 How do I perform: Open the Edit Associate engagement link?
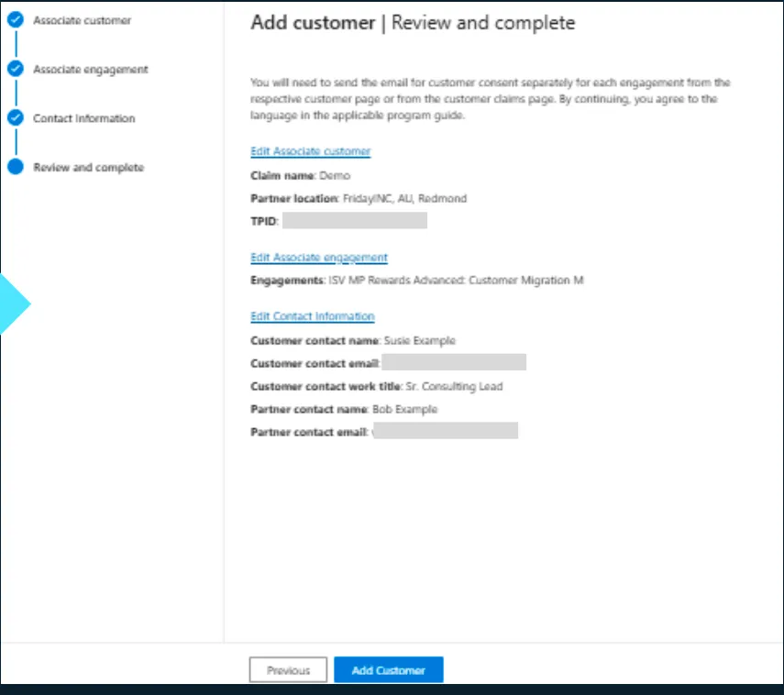pos(319,258)
